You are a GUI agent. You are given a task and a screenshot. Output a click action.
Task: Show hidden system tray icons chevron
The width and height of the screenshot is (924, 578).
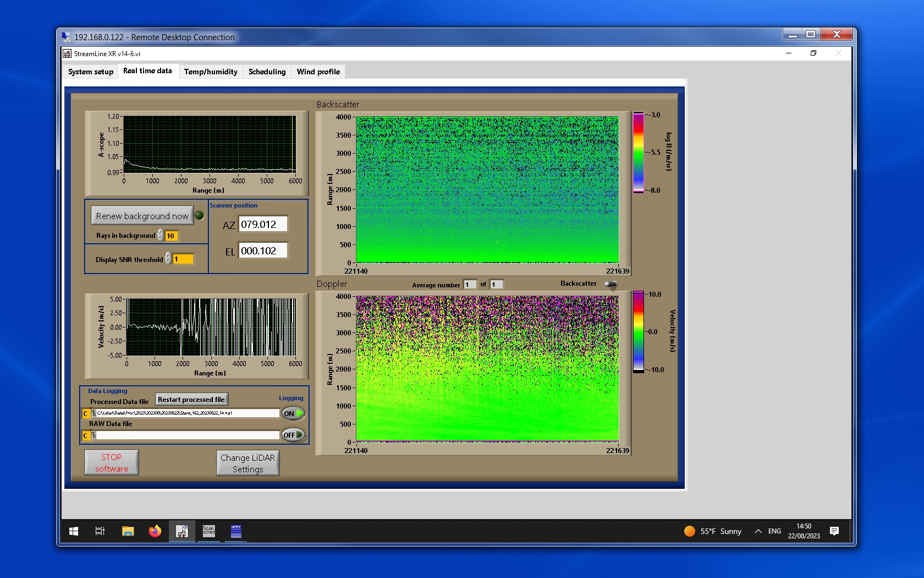(758, 531)
